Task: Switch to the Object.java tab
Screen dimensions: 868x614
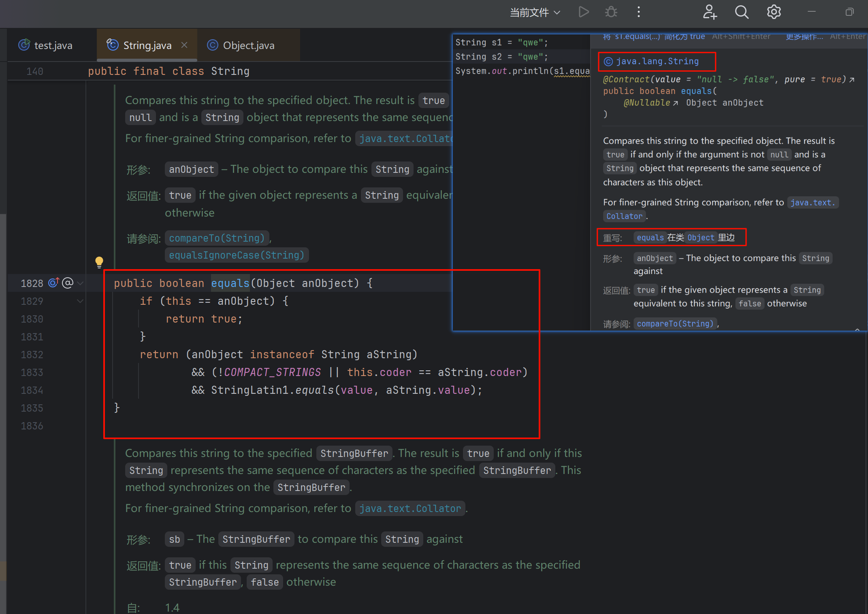Action: (248, 45)
